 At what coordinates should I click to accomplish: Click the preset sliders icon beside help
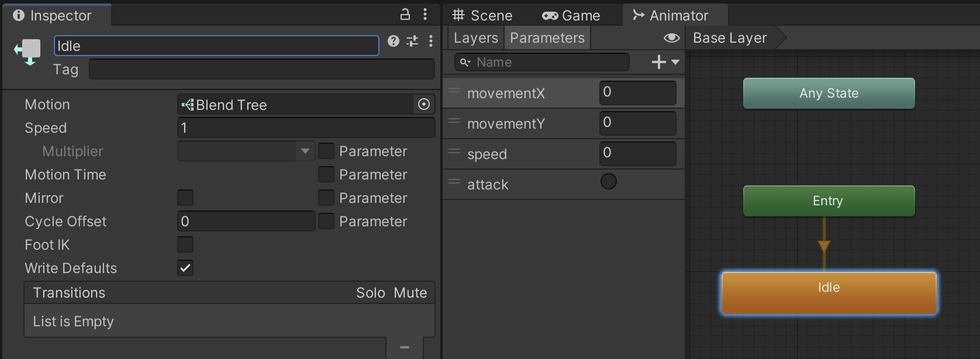412,41
